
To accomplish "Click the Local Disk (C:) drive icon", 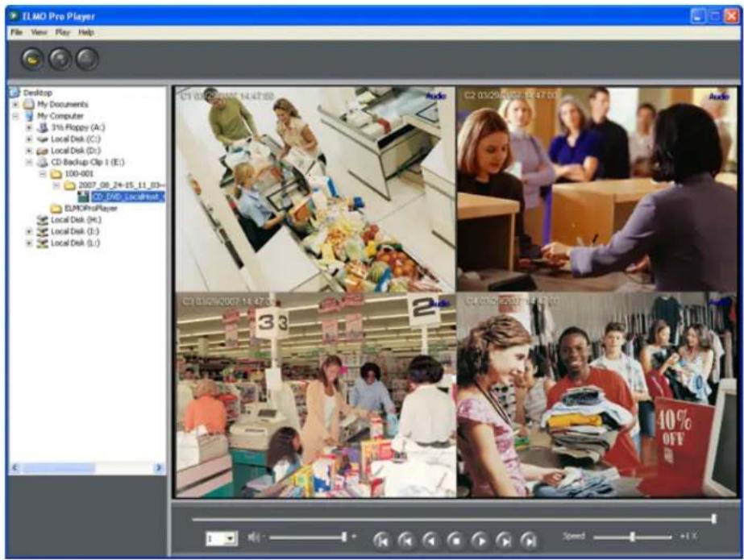I will pyautogui.click(x=43, y=139).
